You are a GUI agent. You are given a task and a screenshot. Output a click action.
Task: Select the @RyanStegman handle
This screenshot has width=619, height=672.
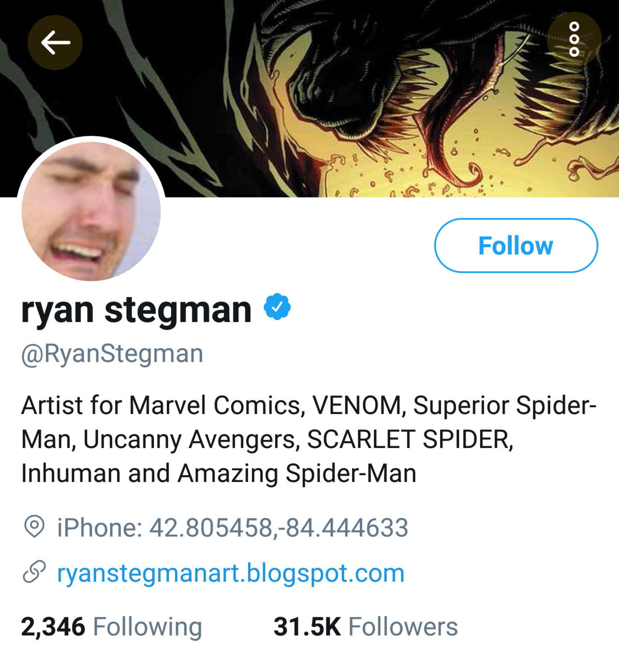coord(112,354)
